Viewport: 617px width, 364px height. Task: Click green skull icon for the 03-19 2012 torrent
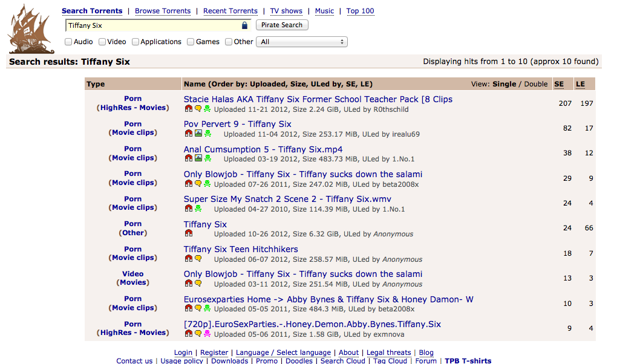(207, 158)
